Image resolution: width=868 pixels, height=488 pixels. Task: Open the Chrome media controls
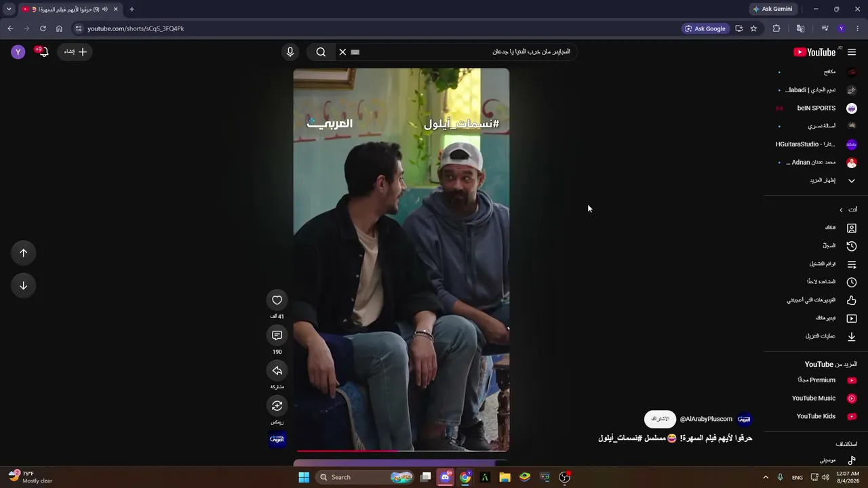[825, 28]
